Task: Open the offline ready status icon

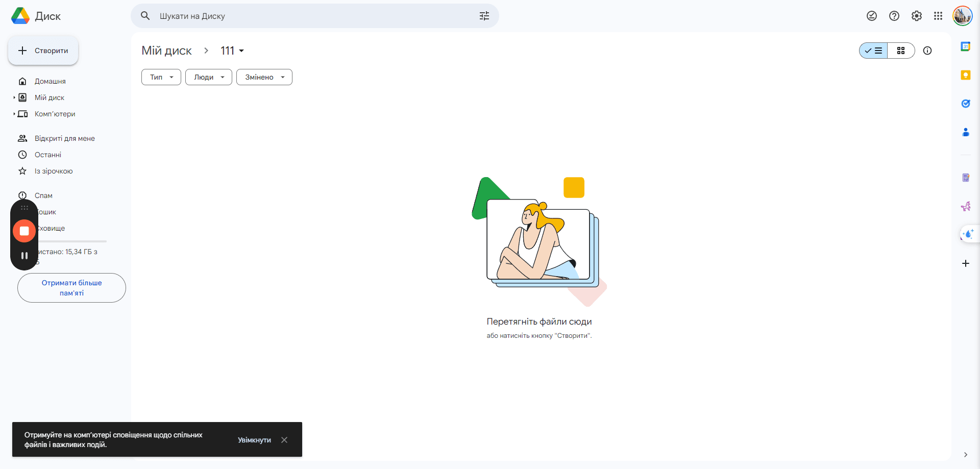Action: [872, 16]
